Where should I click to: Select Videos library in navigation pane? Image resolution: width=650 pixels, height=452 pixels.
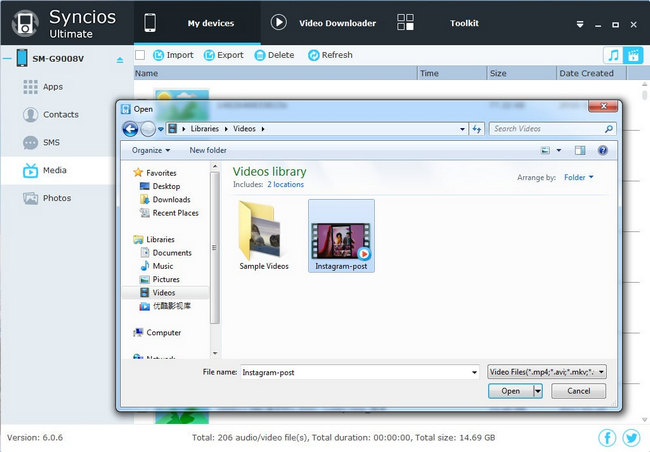(166, 293)
